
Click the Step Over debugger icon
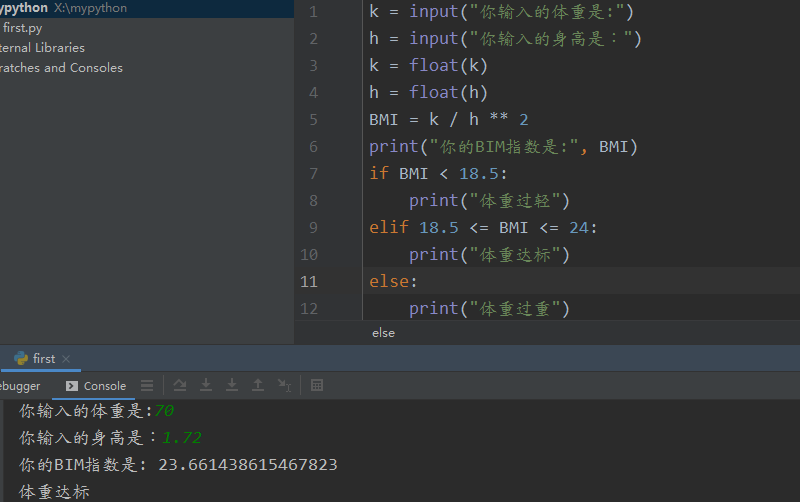[x=180, y=385]
